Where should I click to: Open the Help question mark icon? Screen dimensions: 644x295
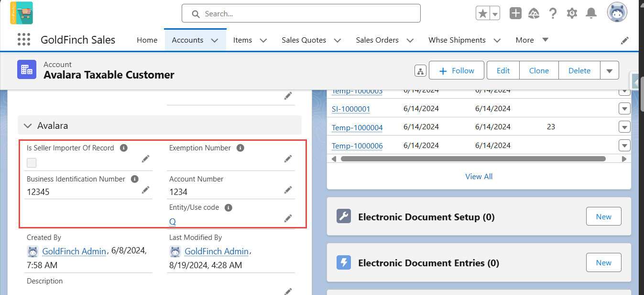click(x=553, y=13)
